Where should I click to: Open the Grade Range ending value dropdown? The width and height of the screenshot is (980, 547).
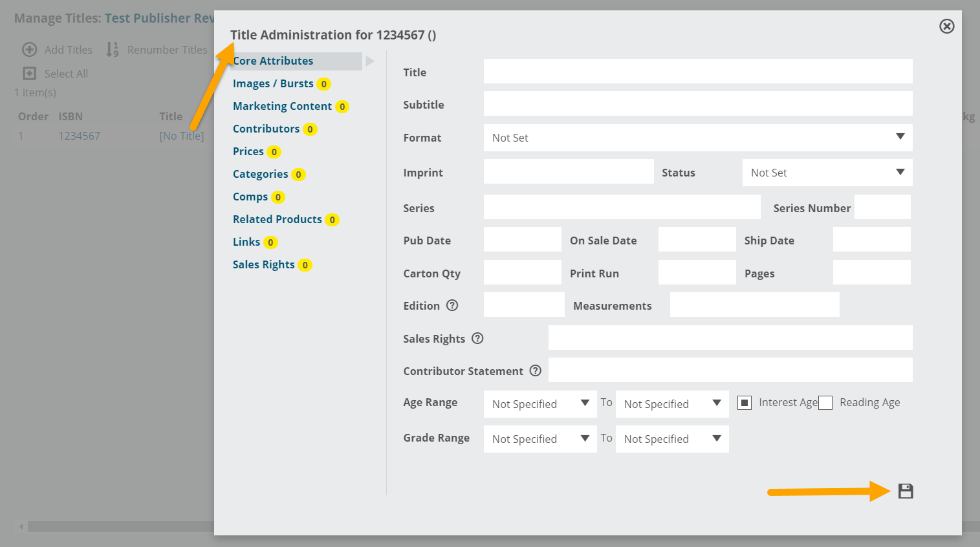pos(671,439)
